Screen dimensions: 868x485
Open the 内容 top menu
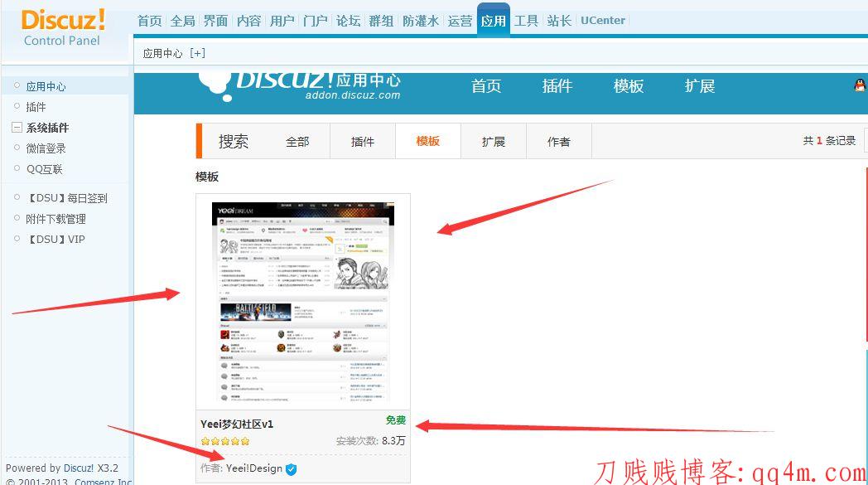(x=249, y=21)
